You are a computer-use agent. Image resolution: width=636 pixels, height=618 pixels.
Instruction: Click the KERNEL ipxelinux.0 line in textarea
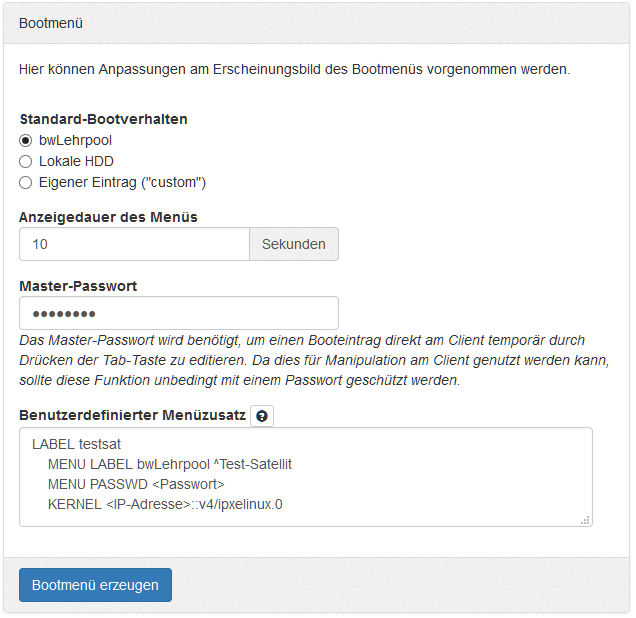point(165,504)
